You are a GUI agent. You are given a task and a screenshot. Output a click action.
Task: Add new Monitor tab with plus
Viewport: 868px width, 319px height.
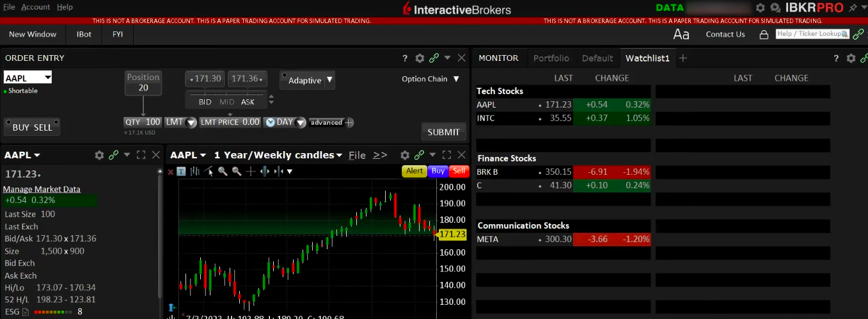tap(683, 58)
